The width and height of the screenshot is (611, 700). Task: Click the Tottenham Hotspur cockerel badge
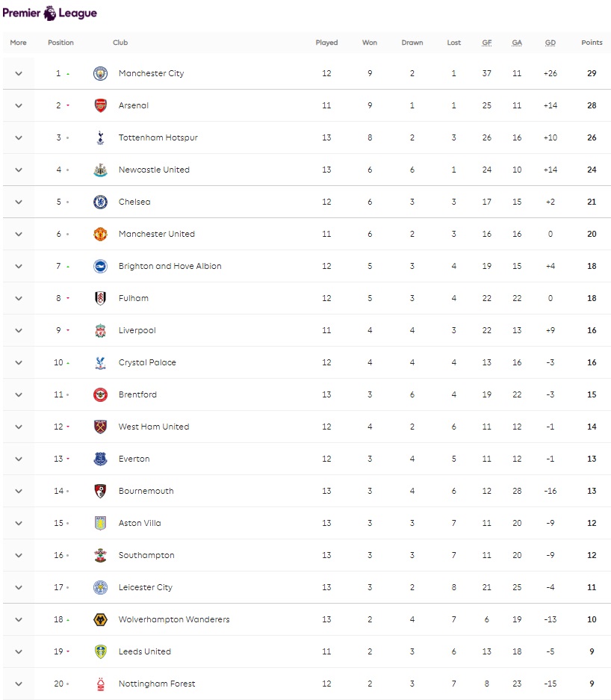click(x=100, y=137)
